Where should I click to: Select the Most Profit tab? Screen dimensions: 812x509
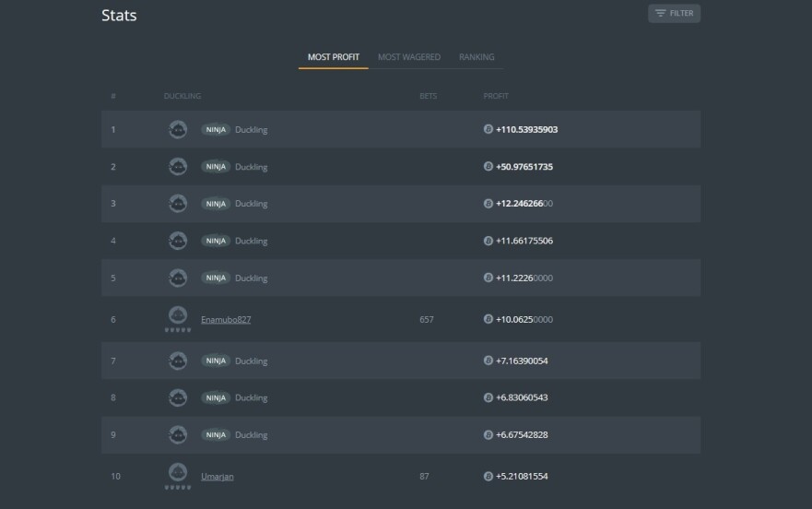[x=334, y=57]
